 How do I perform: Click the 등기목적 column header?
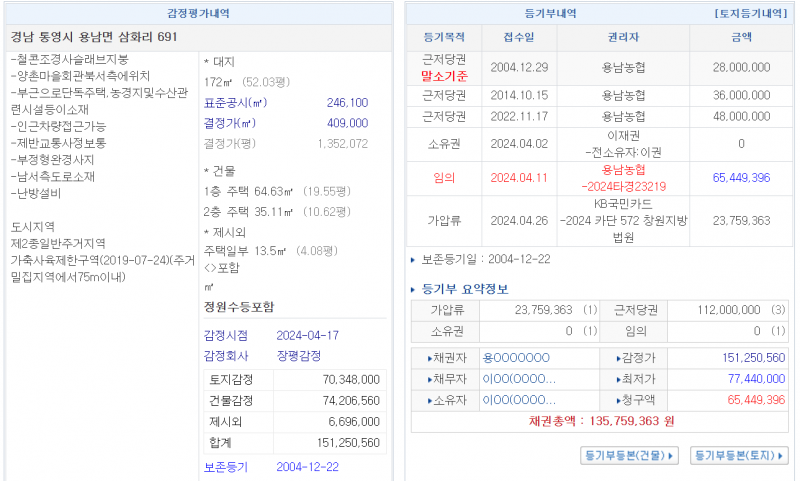(443, 37)
